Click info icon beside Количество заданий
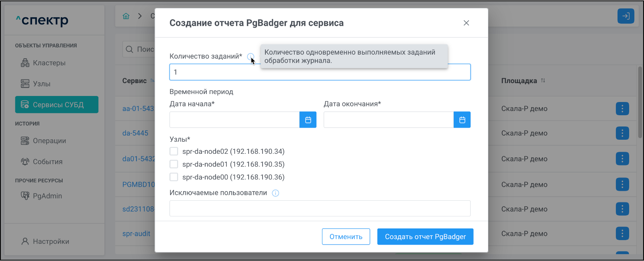The width and height of the screenshot is (644, 261). click(x=250, y=57)
